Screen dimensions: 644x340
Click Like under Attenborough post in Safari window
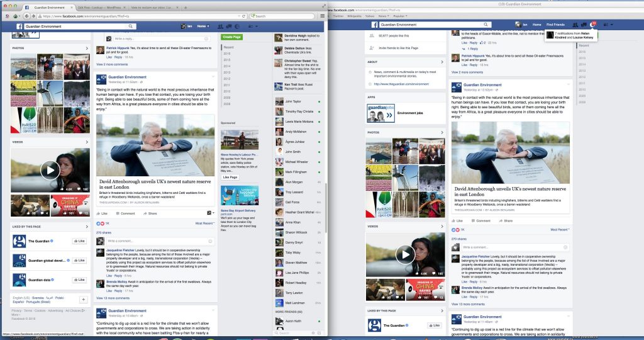[457, 221]
